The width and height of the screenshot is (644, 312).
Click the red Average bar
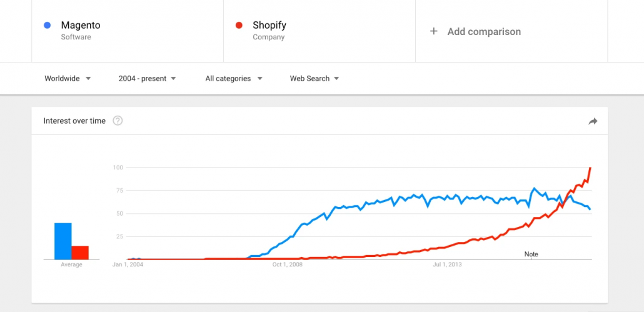(x=79, y=252)
